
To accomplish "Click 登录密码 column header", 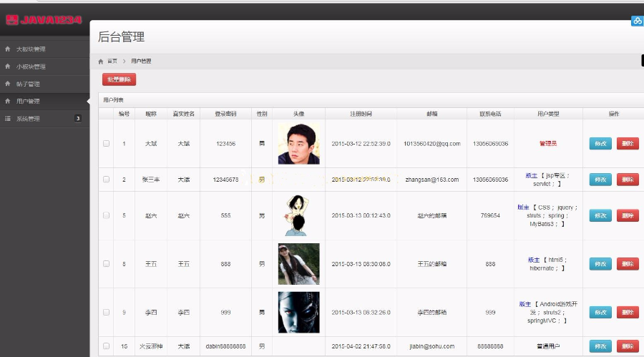I will (225, 114).
